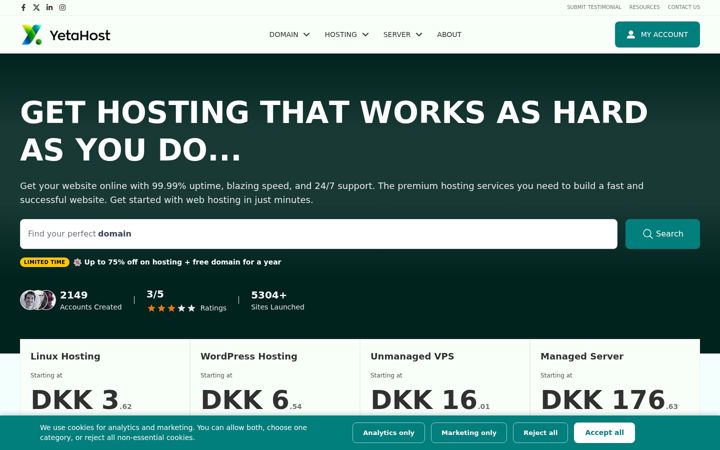Open the Contact Us link
The image size is (720, 450).
tap(684, 7)
